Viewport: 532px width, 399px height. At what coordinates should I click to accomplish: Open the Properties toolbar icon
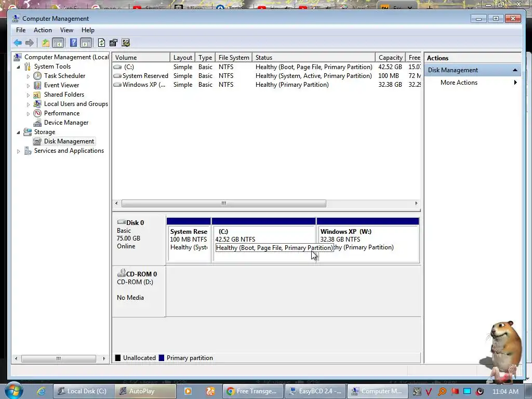click(113, 43)
